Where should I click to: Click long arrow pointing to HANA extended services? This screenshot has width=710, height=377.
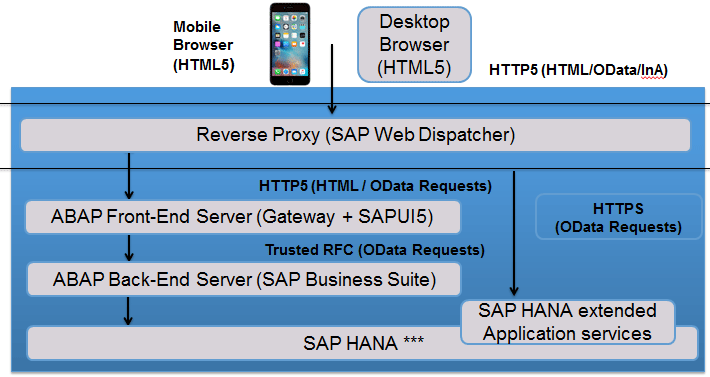click(x=514, y=234)
